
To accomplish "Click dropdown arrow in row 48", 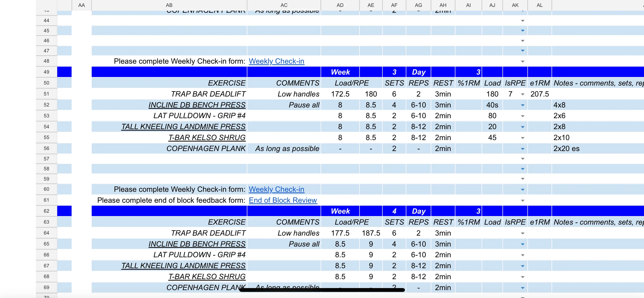I will [522, 61].
